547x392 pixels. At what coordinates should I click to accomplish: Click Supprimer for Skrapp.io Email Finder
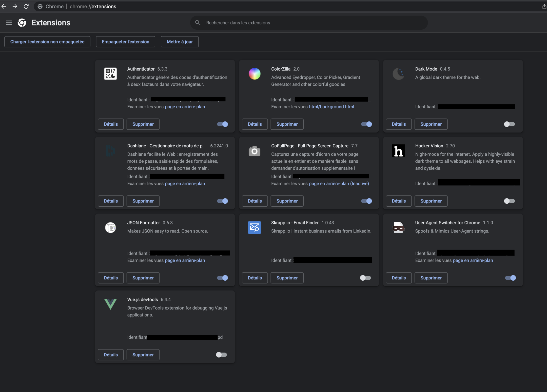(x=287, y=278)
